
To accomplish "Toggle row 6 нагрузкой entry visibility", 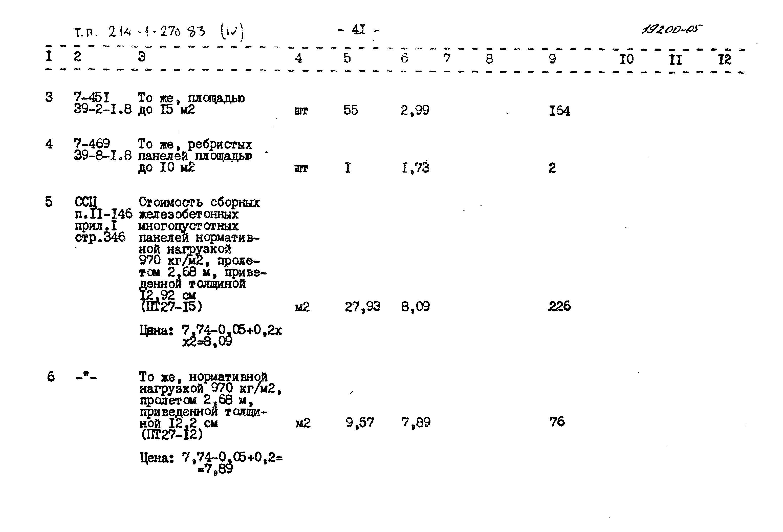I will (161, 389).
